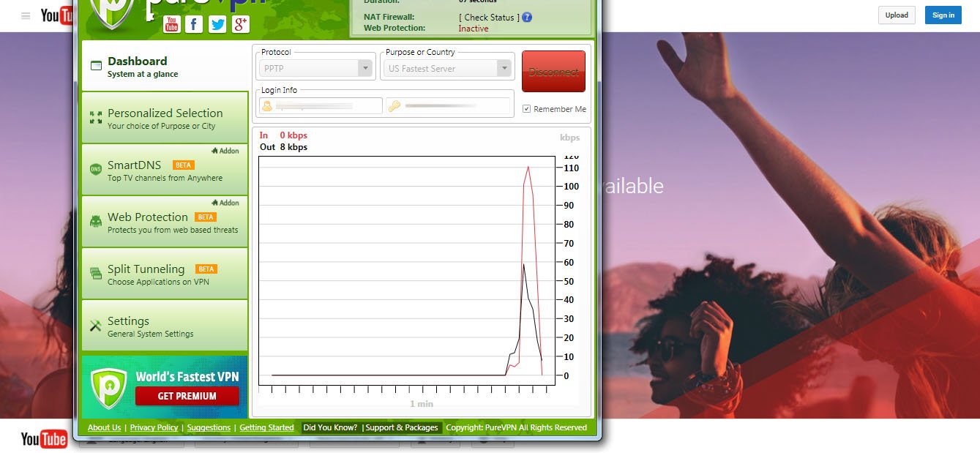Click Support & Packages in footer

pyautogui.click(x=402, y=427)
